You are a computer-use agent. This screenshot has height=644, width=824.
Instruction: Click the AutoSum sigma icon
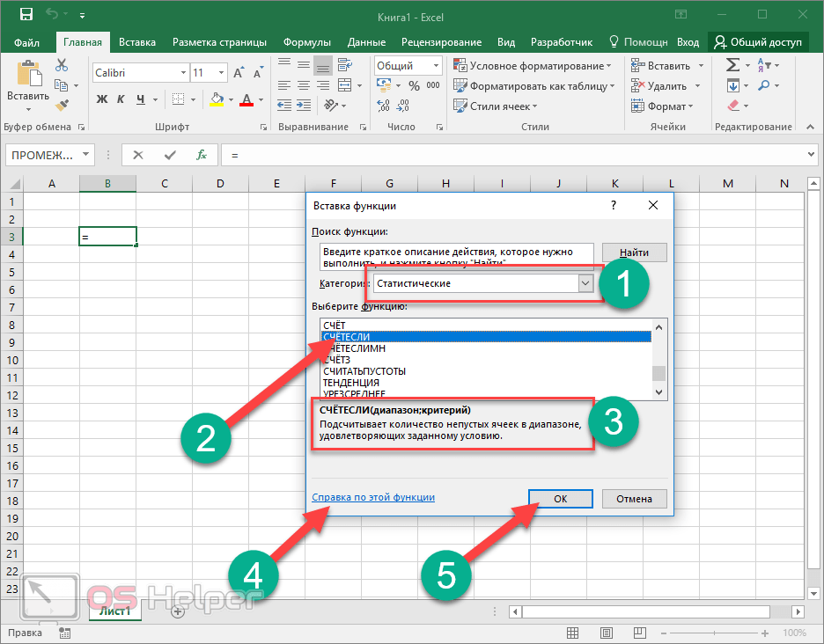click(732, 66)
